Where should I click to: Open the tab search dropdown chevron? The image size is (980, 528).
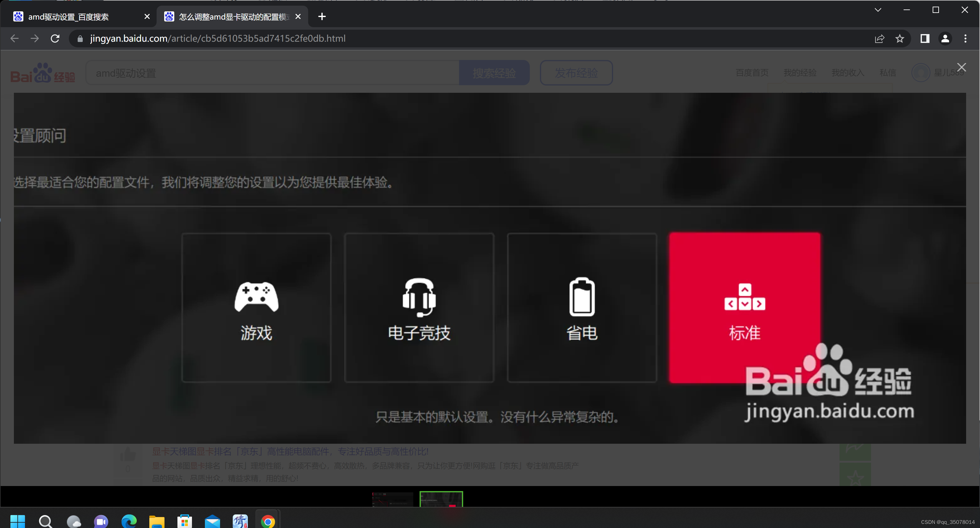(x=877, y=9)
